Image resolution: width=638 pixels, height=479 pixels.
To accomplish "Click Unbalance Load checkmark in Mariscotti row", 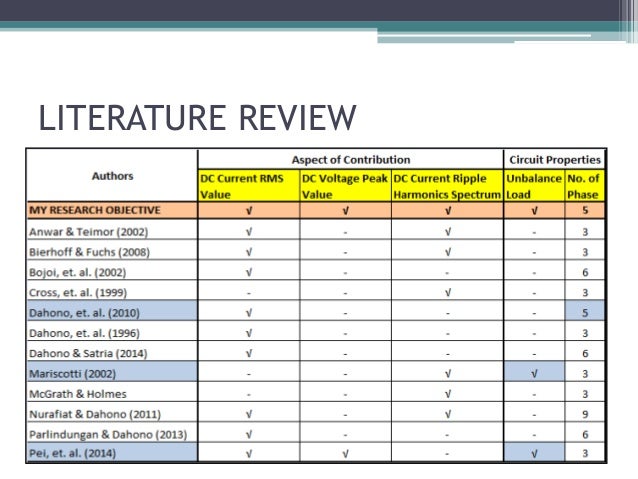I will click(x=534, y=374).
